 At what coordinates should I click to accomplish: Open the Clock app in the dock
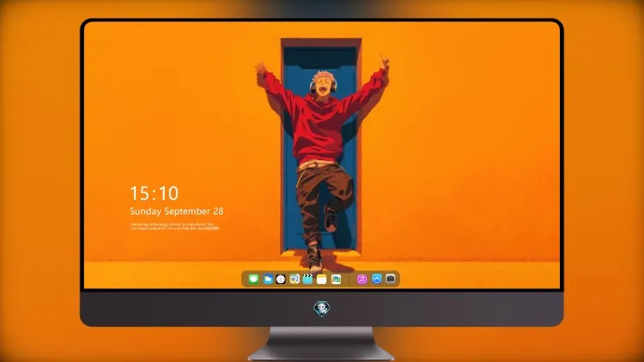(x=281, y=279)
